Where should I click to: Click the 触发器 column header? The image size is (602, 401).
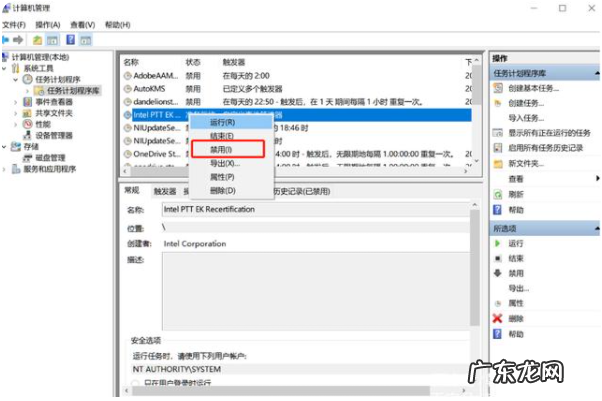pos(233,62)
